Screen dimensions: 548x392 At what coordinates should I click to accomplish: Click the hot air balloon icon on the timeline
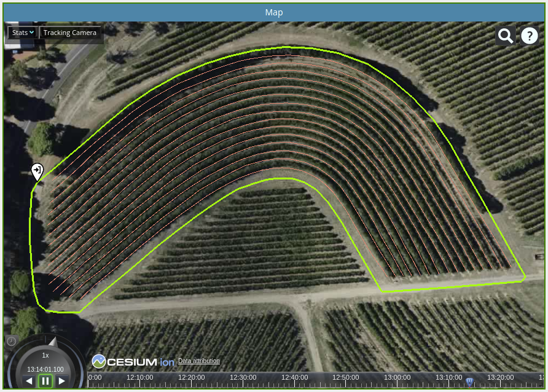tap(469, 382)
